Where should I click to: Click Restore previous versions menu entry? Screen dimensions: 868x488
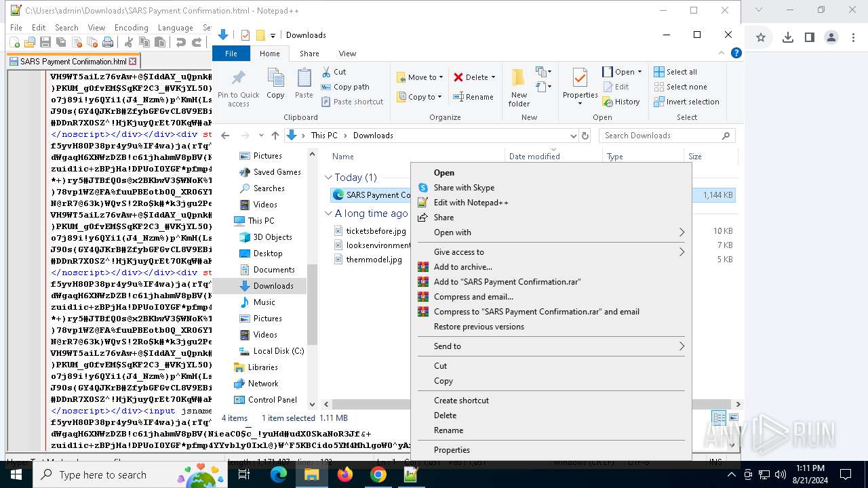[551, 327]
